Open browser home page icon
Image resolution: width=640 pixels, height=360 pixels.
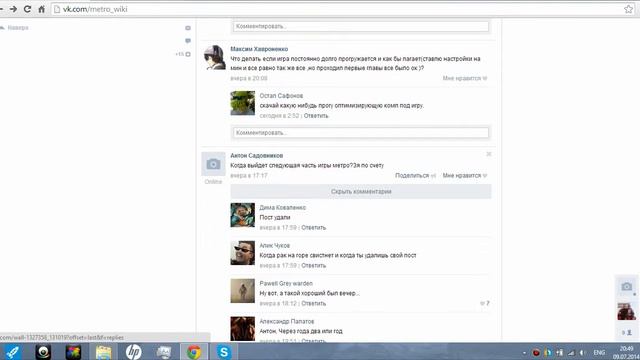(41, 9)
